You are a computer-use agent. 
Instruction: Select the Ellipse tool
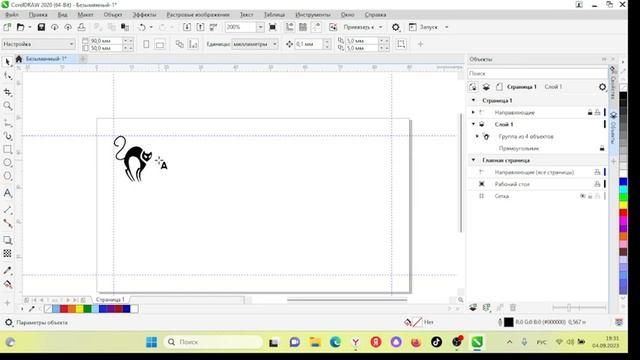point(7,163)
